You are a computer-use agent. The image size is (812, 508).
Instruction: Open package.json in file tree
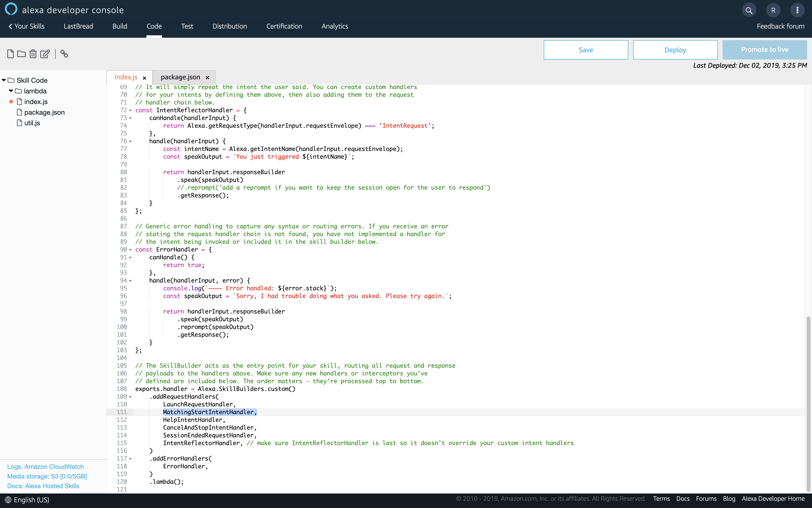(44, 112)
